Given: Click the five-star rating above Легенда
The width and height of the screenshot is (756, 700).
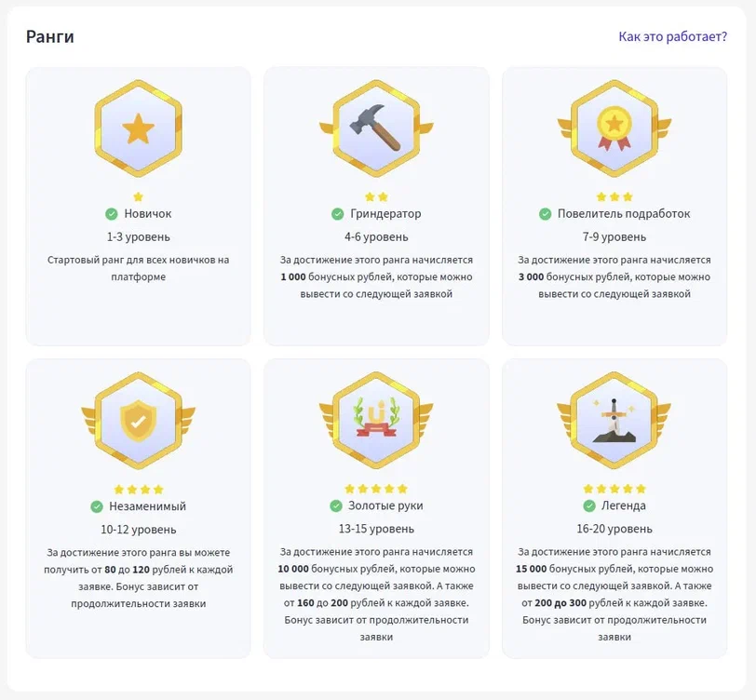Looking at the screenshot, I should (614, 489).
